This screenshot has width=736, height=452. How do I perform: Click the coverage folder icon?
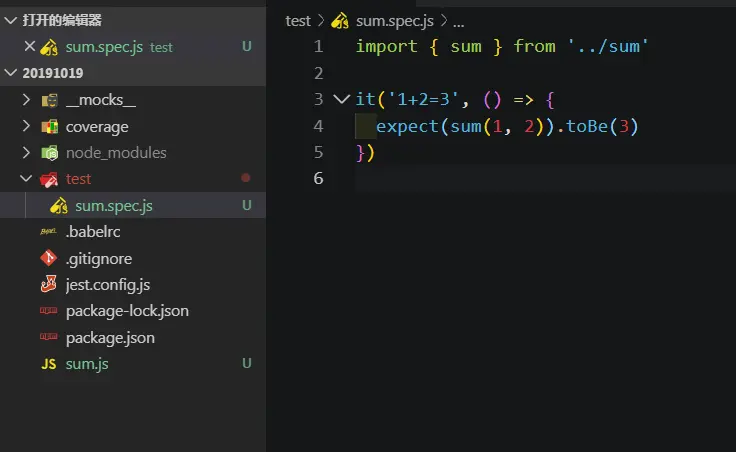point(49,127)
